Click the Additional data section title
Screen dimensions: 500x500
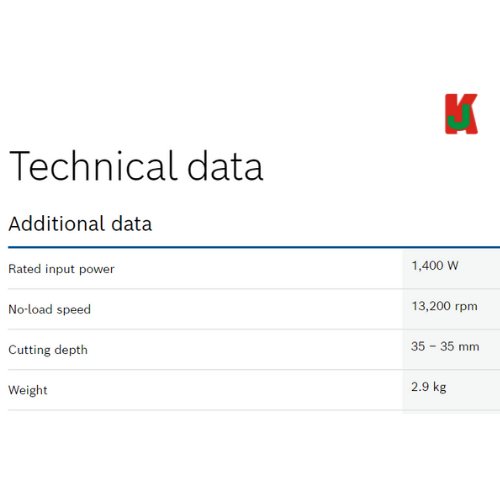[80, 223]
